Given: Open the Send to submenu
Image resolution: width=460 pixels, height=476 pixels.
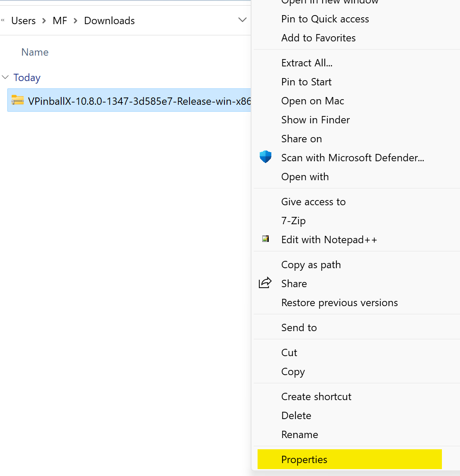Looking at the screenshot, I should [x=299, y=327].
